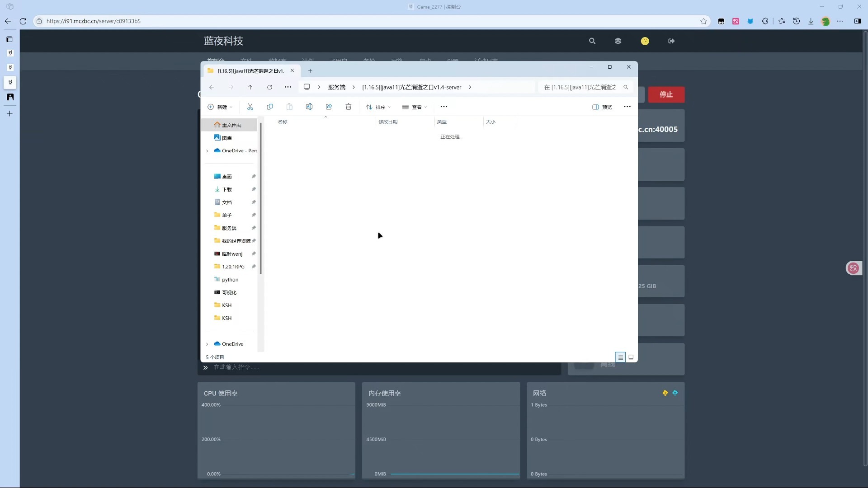Click the share icon in Explorer toolbar
This screenshot has width=868, height=488.
[x=329, y=107]
